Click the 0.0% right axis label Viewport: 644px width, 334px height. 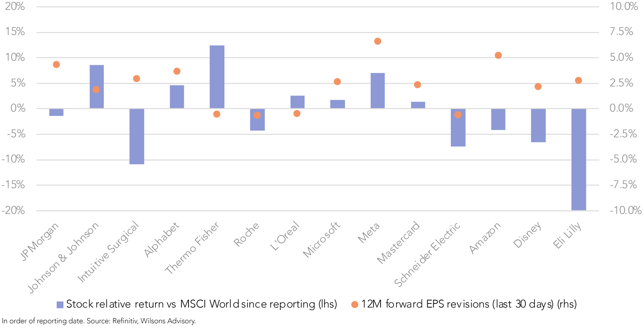pyautogui.click(x=621, y=108)
